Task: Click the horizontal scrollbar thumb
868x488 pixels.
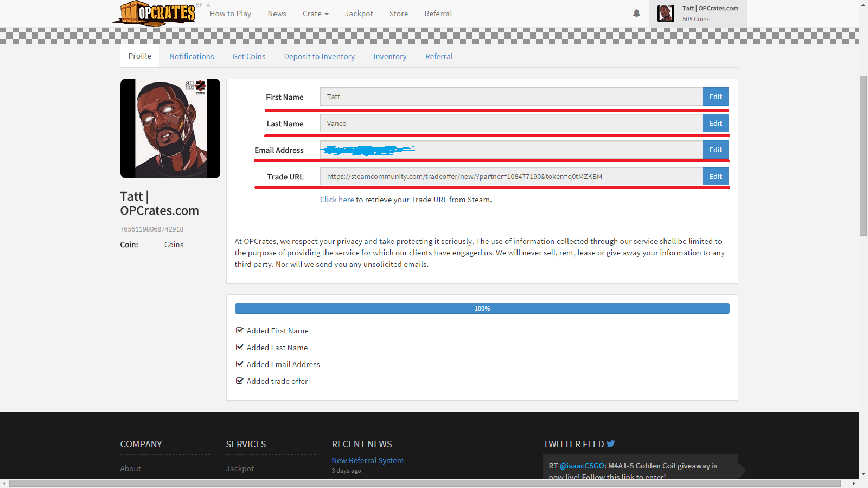Action: point(425,483)
